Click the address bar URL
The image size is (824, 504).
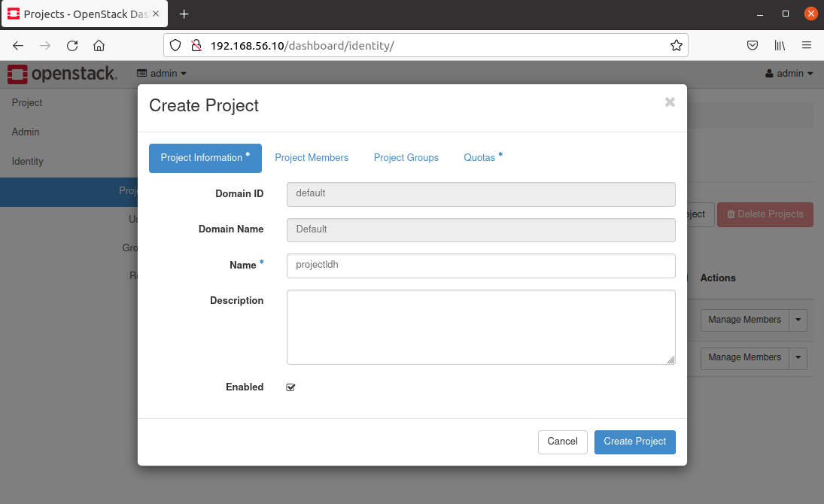point(303,46)
